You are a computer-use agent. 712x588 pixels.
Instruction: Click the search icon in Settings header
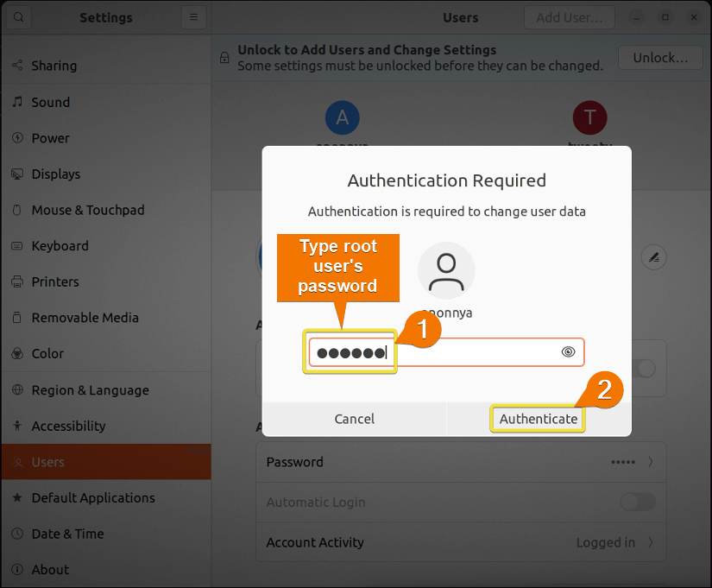(x=18, y=17)
